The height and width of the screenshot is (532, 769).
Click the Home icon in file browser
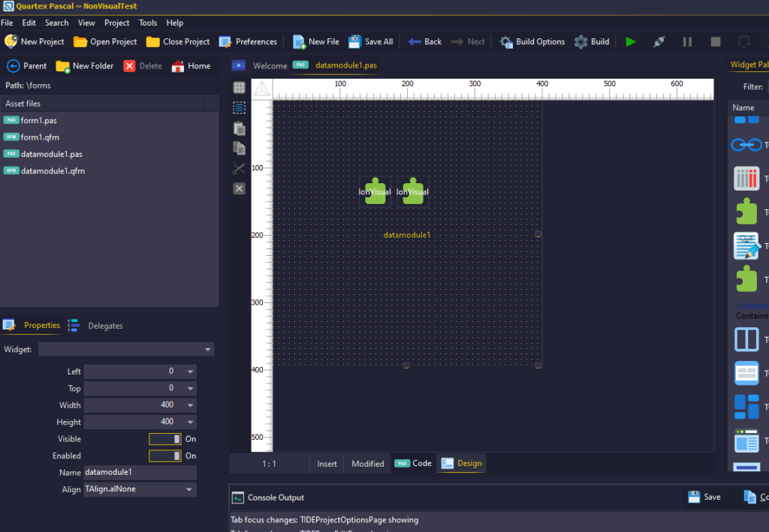click(191, 66)
